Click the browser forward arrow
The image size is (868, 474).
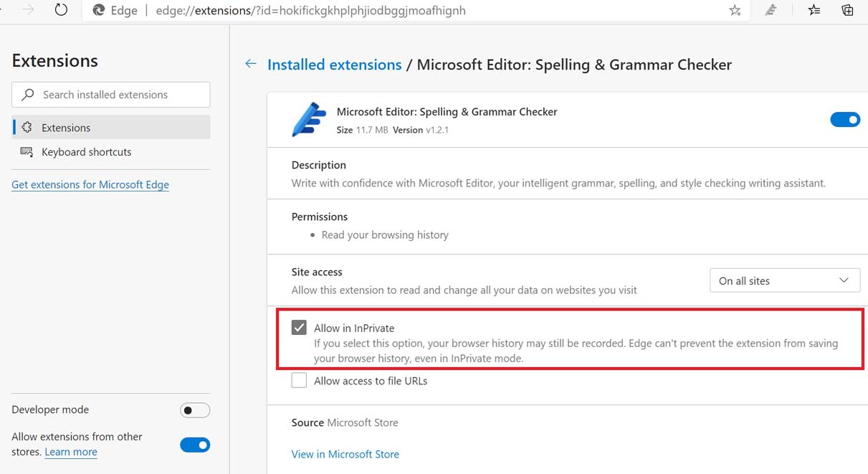[x=28, y=10]
